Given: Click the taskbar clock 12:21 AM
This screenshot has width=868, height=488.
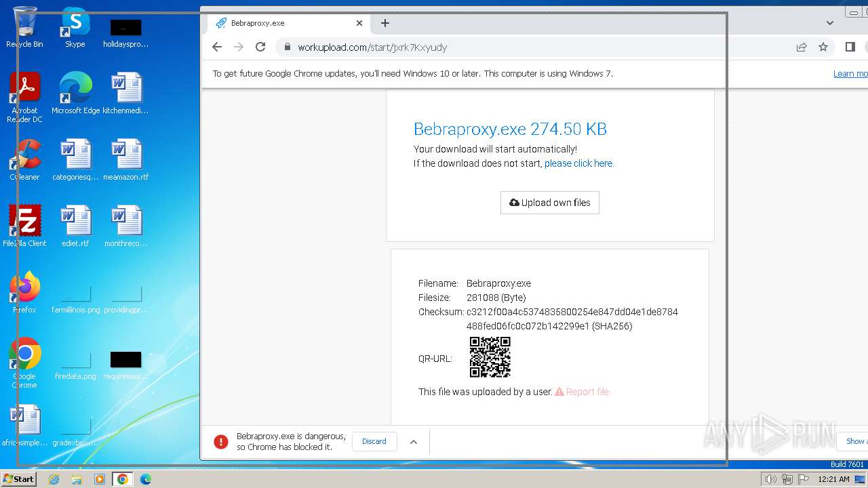Looking at the screenshot, I should coord(834,479).
